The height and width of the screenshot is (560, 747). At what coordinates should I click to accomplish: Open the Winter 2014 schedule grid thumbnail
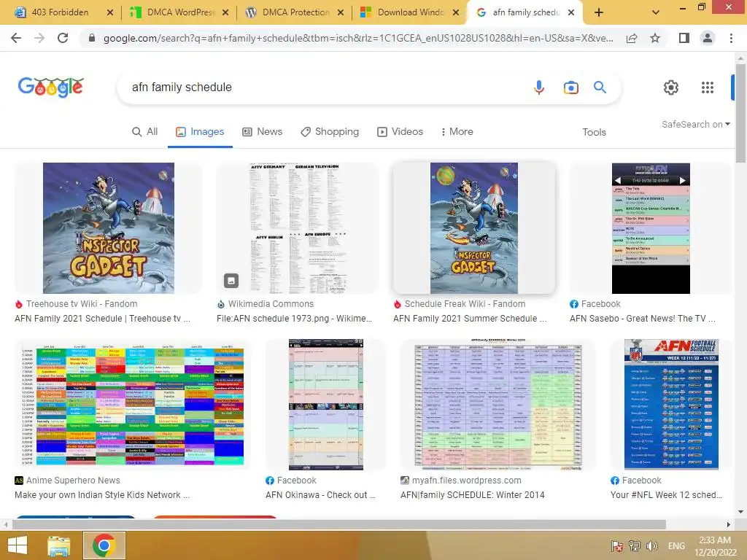[498, 405]
